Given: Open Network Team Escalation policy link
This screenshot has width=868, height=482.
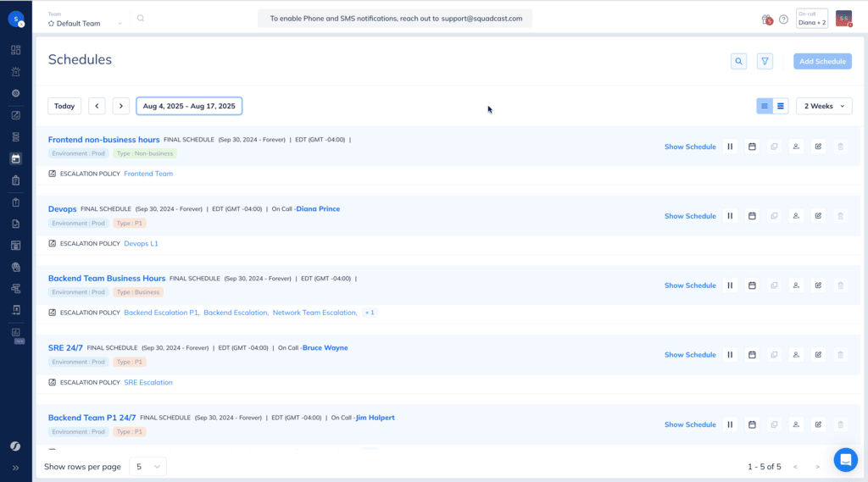Looking at the screenshot, I should coord(314,313).
